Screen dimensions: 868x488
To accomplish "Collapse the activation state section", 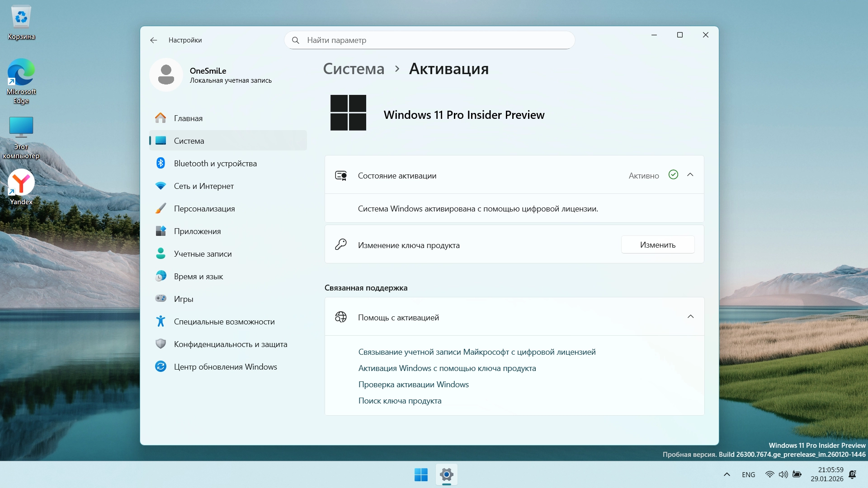I will (690, 175).
